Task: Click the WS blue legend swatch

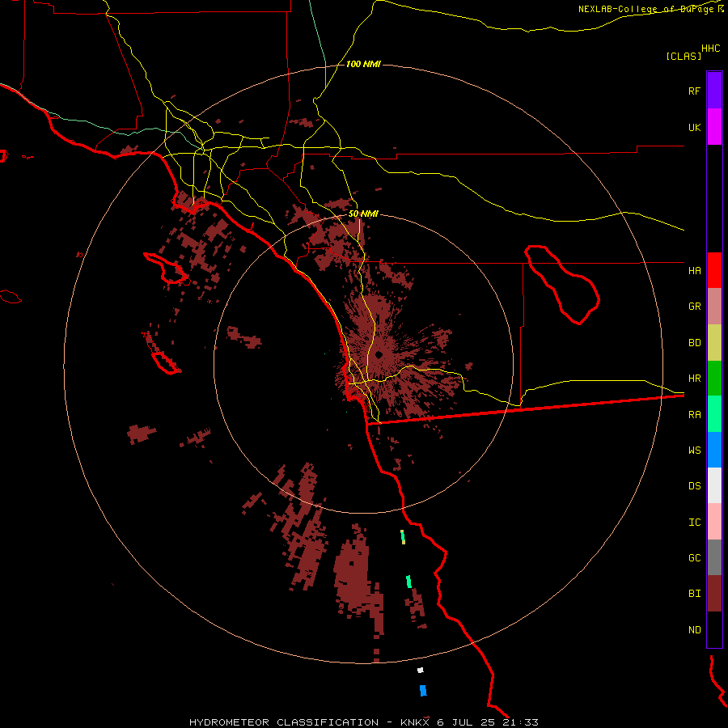Action: click(714, 450)
